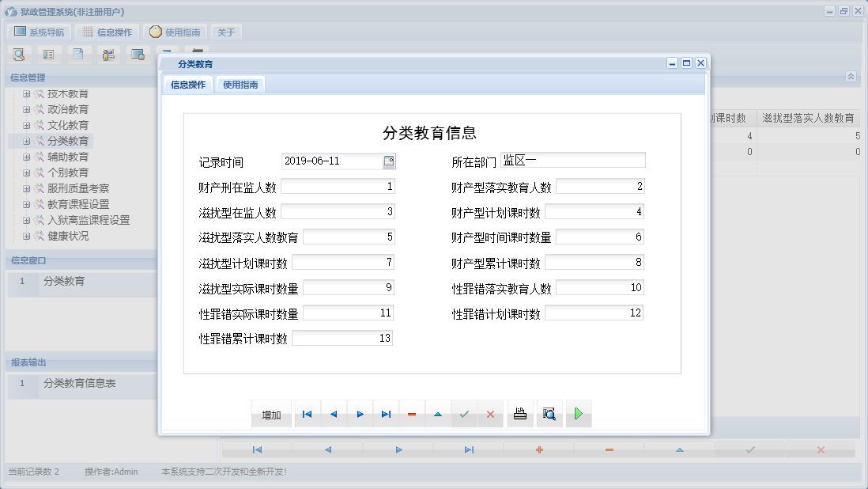Delete record with red minus icon in dialog
The height and width of the screenshot is (489, 868).
tap(412, 414)
